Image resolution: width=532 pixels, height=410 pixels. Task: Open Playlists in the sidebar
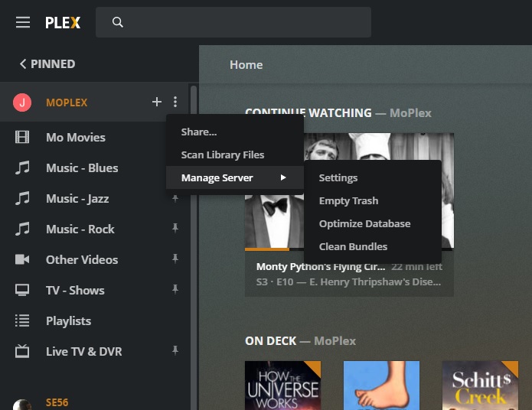point(69,321)
